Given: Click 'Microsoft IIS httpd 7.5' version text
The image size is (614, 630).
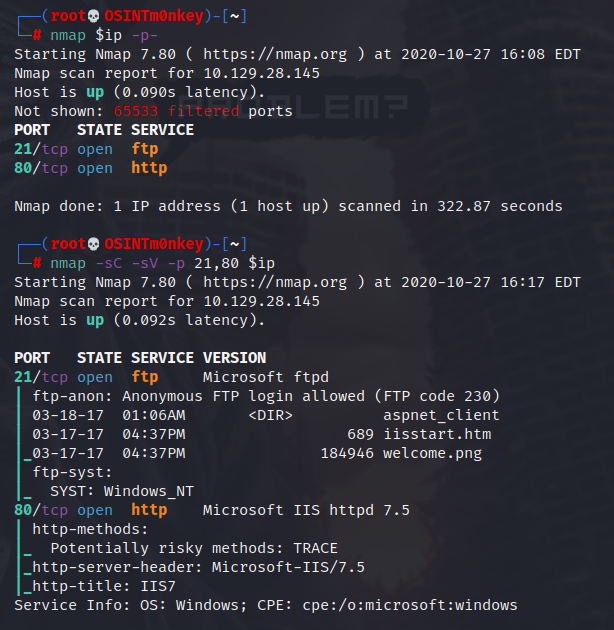Looking at the screenshot, I should (306, 510).
